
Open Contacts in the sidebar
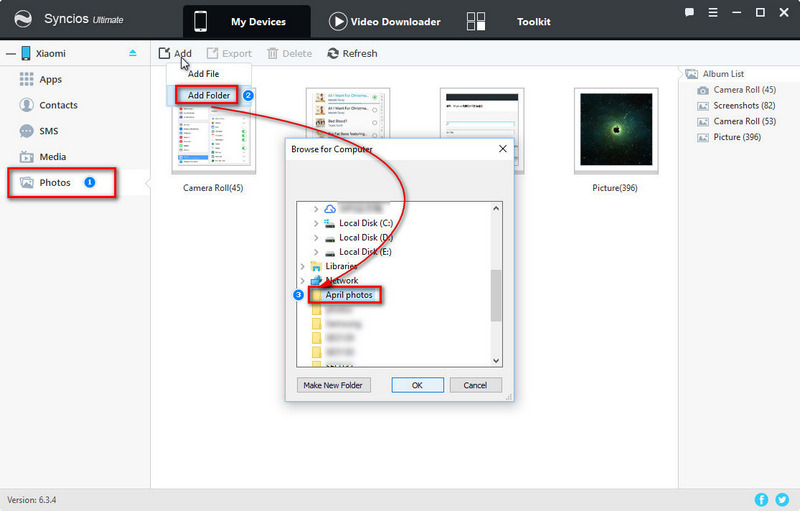point(58,105)
